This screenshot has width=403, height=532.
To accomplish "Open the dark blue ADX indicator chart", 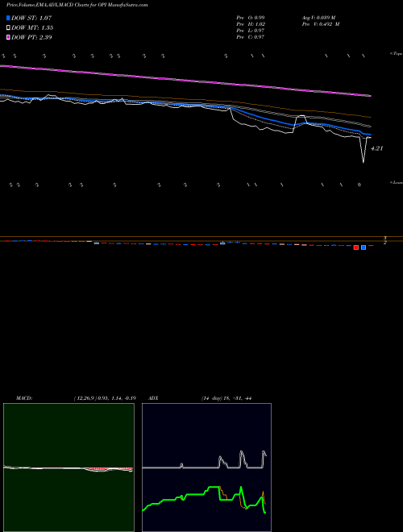I will [x=206, y=468].
